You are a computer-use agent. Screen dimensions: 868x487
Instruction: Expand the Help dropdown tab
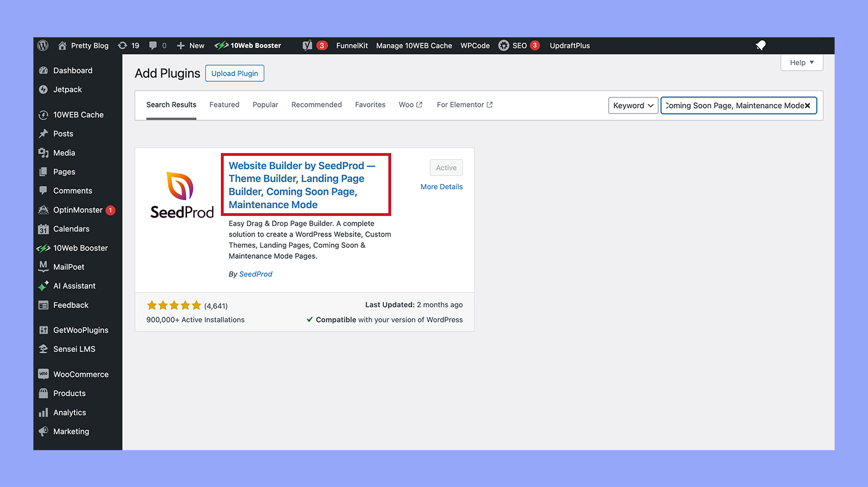click(x=802, y=62)
